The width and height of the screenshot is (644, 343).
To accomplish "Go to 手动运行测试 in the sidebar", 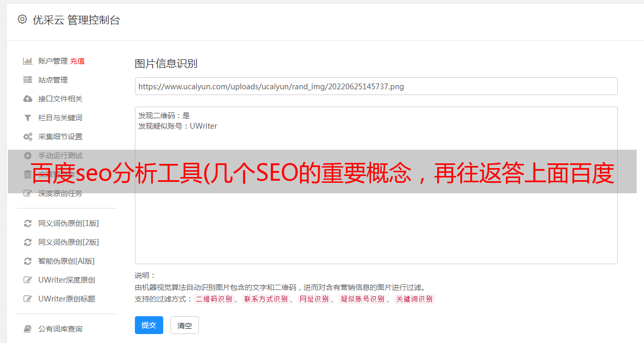I will click(60, 155).
